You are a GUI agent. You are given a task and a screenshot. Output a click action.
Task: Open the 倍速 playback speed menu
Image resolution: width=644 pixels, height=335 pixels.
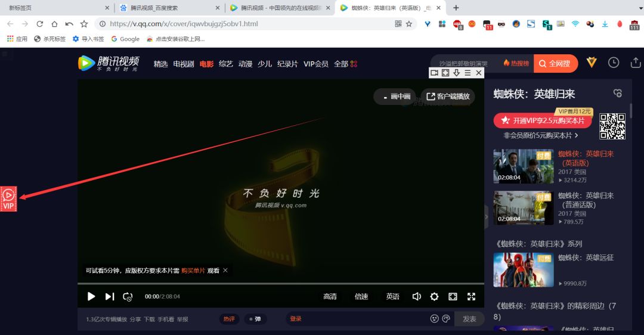click(361, 296)
